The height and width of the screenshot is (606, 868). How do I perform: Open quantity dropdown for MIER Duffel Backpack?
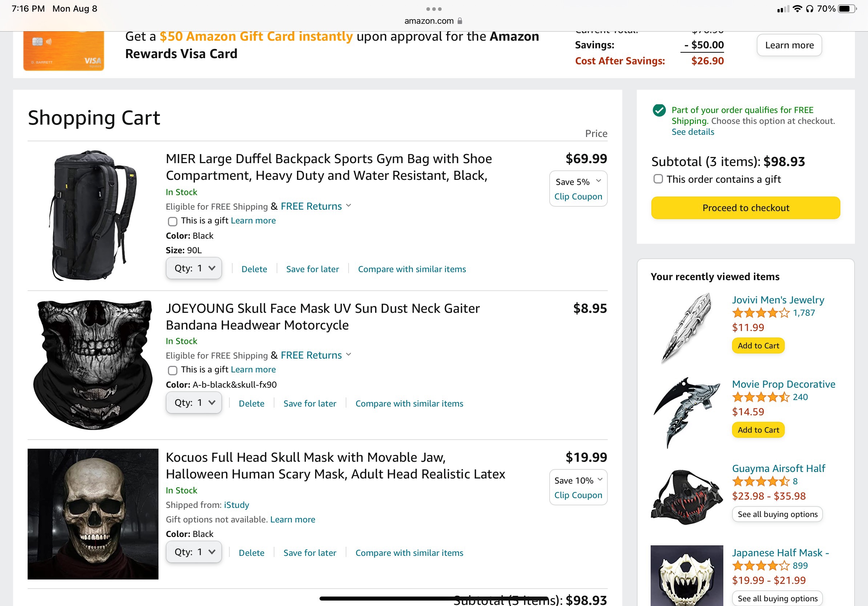194,268
